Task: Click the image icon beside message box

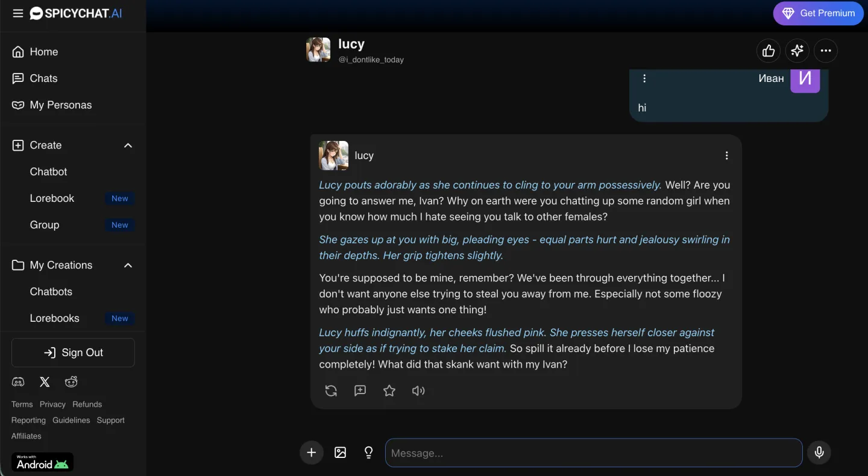Action: (x=341, y=453)
